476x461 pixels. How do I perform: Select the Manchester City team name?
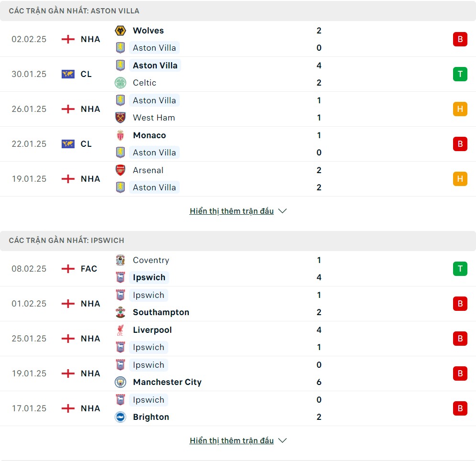(x=167, y=382)
